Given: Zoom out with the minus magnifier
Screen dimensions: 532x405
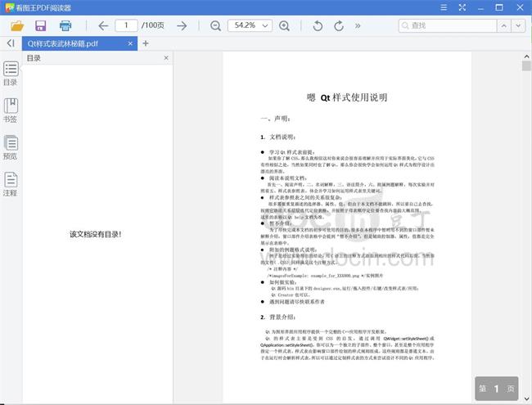Looking at the screenshot, I should tap(215, 26).
